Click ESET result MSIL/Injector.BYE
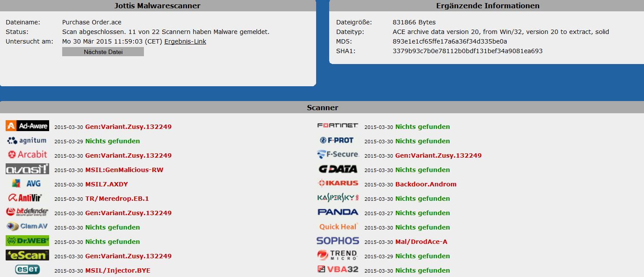This screenshot has height=277, width=644. point(118,270)
